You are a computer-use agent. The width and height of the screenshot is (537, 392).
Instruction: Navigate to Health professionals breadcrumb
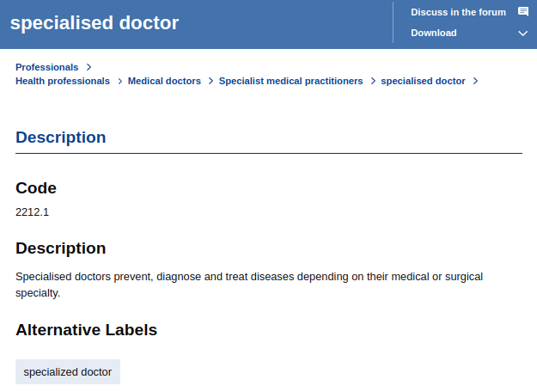(63, 81)
